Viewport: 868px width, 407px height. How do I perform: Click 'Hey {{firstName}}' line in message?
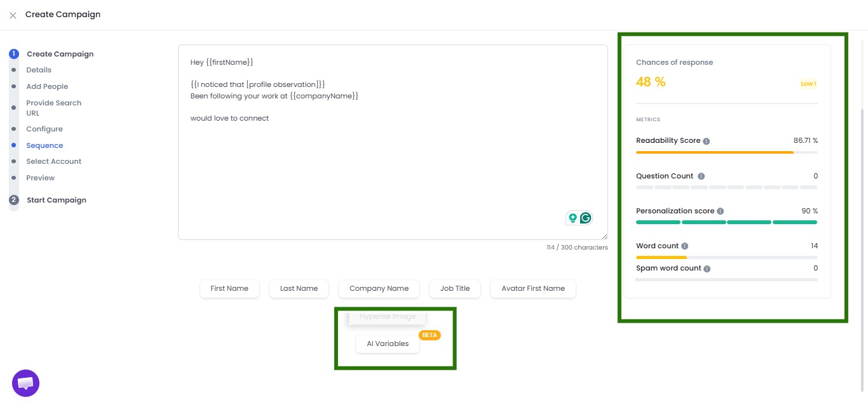click(x=222, y=62)
